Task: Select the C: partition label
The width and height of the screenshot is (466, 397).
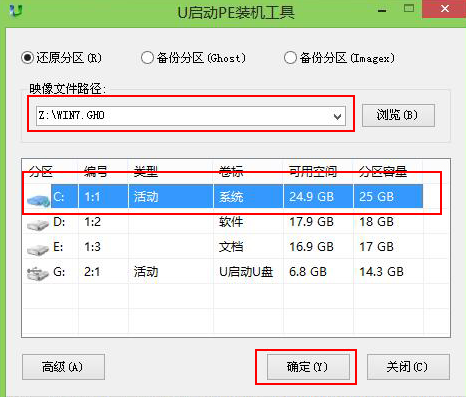Action: [x=59, y=197]
